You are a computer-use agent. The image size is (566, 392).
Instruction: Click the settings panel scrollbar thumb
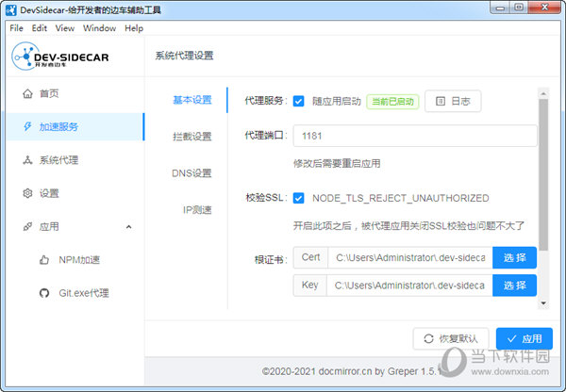(543, 174)
